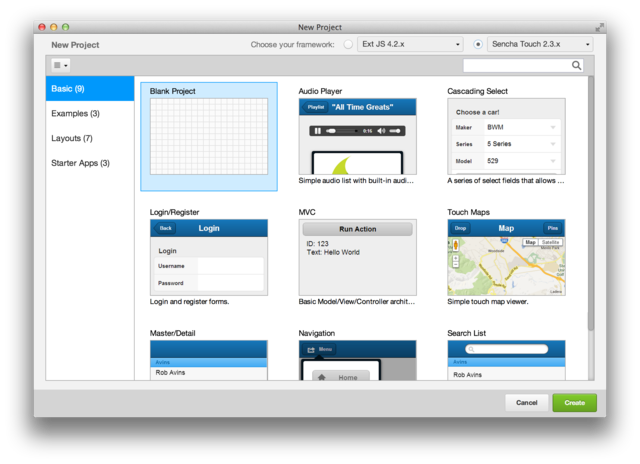Choose the Blank Project template thumbnail
Image resolution: width=640 pixels, height=464 pixels.
209,141
